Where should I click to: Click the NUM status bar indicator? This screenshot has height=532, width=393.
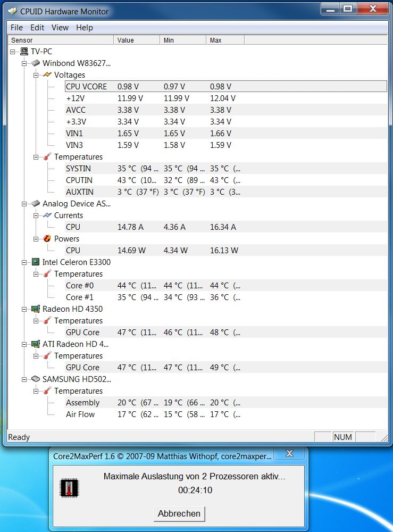(343, 437)
